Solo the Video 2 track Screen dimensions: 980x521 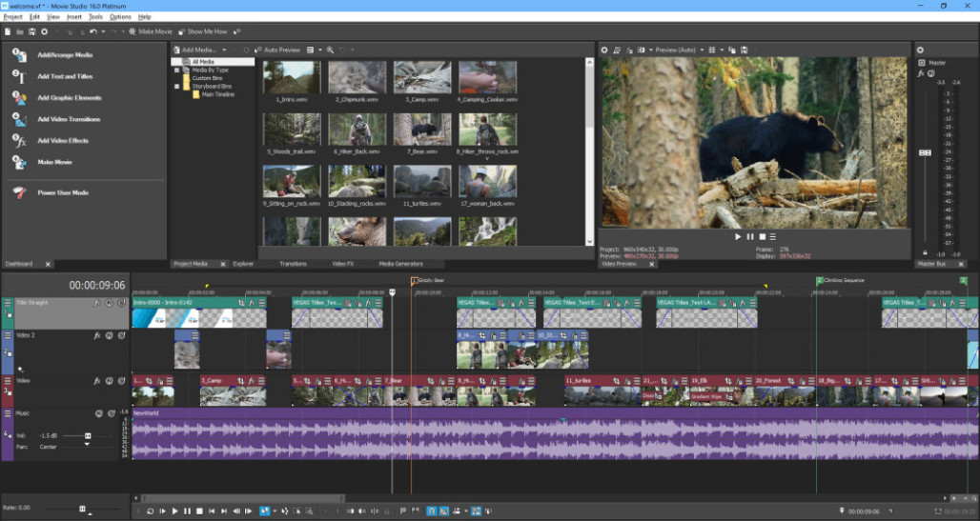click(x=121, y=335)
